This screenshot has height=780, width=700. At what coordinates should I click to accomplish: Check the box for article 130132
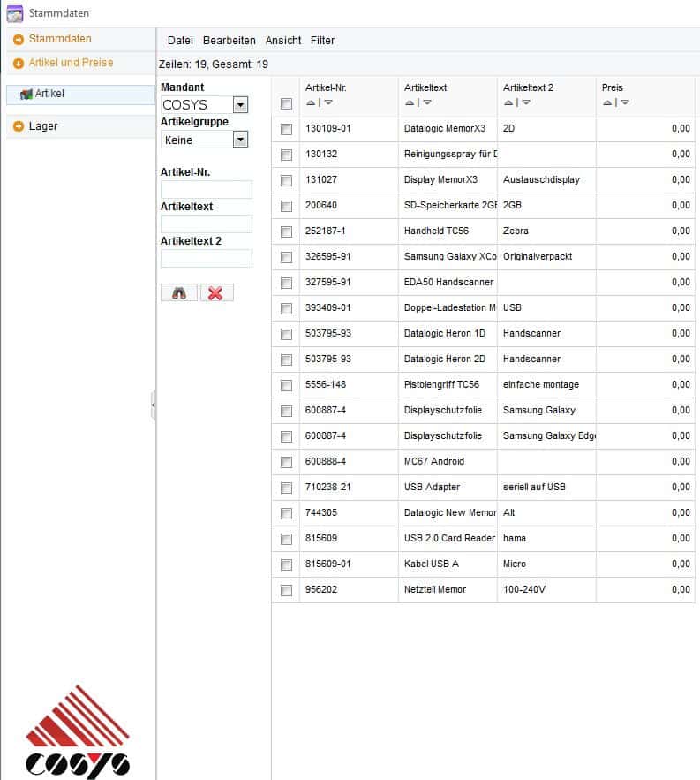[286, 155]
